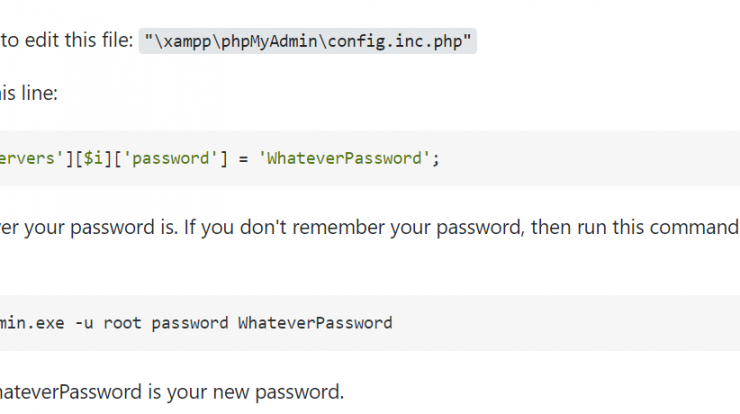The height and width of the screenshot is (414, 740).
Task: Click the config.inc.php file path code
Action: pos(308,41)
